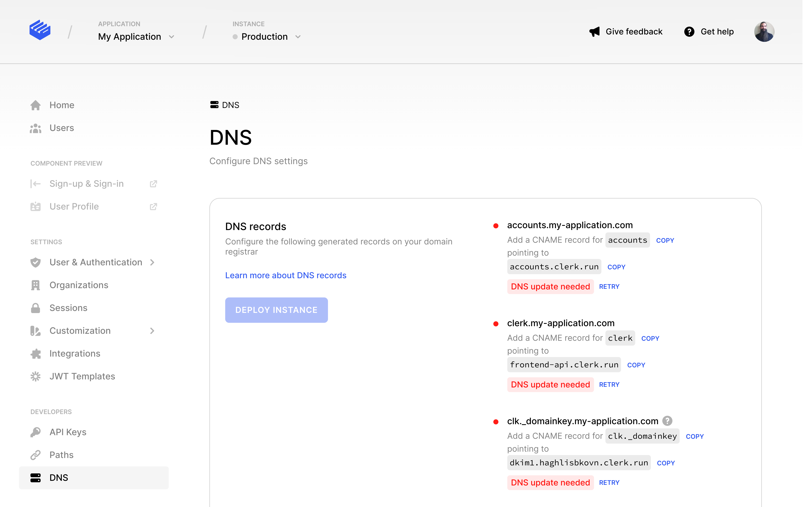Open User Profile external link icon

(153, 207)
